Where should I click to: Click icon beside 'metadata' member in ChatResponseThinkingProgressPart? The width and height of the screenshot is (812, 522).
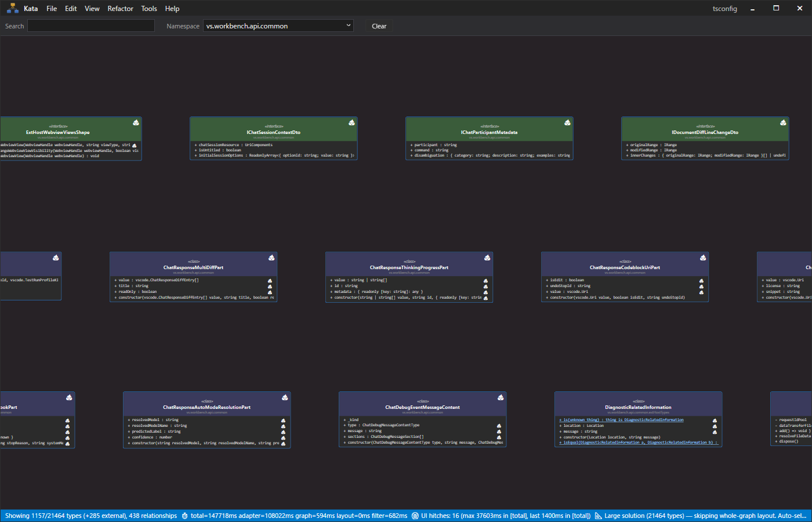tap(485, 292)
